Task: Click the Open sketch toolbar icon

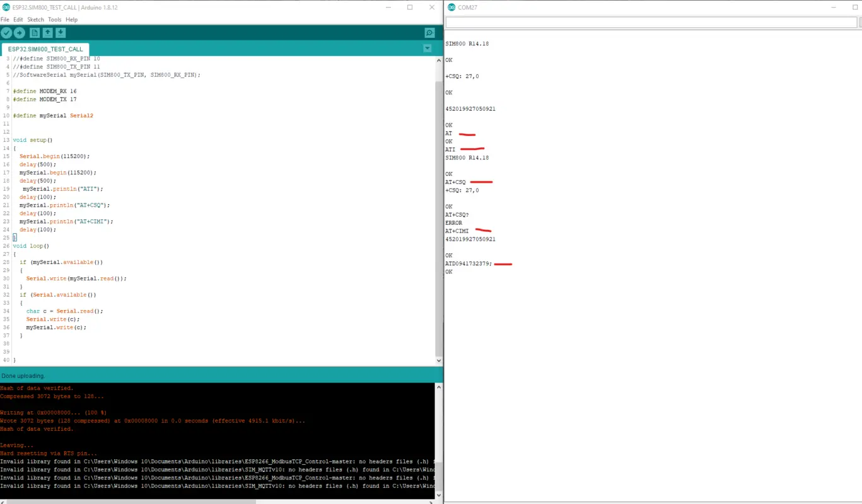Action: [47, 33]
